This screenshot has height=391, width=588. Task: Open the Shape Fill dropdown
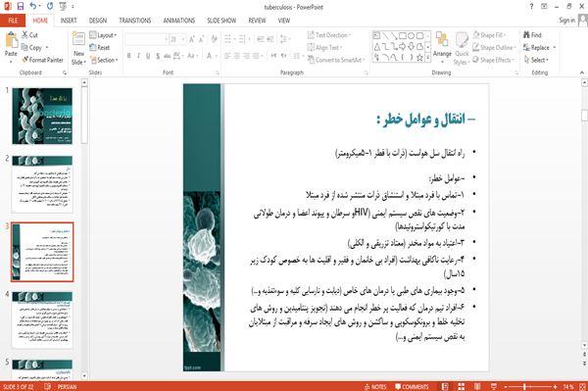click(489, 35)
